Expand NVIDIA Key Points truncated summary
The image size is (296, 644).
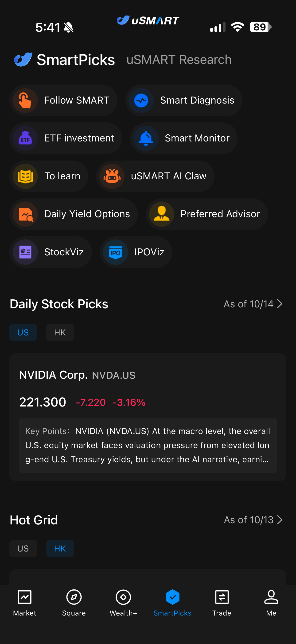click(x=148, y=445)
